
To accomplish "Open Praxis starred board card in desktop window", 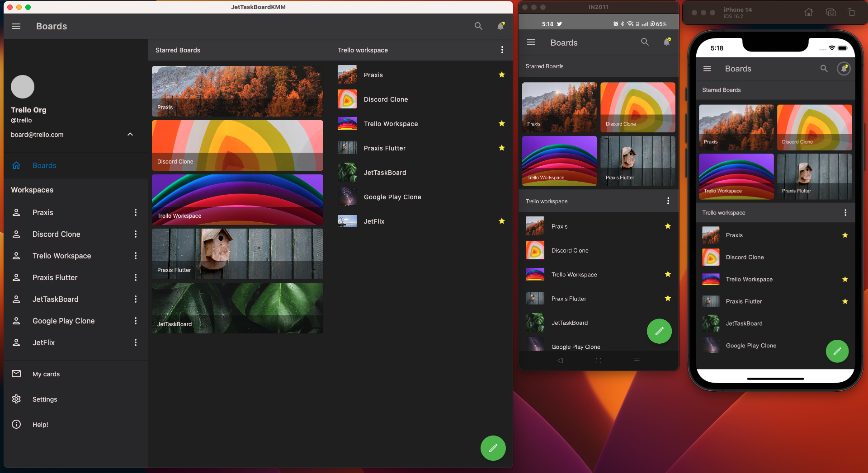I will pyautogui.click(x=237, y=91).
